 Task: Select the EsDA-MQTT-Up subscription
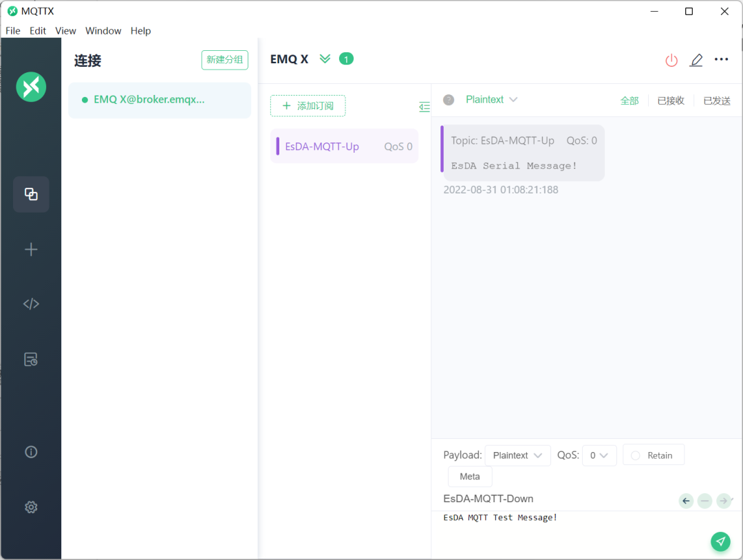344,147
